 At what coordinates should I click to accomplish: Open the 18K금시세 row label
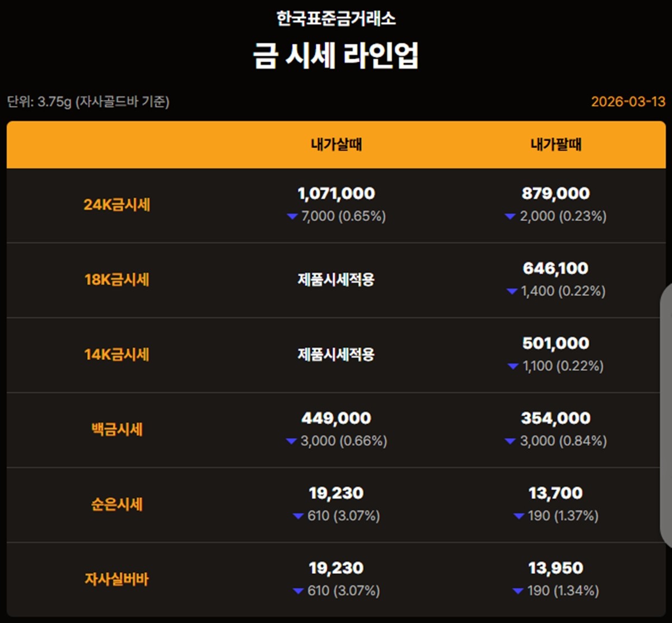(x=117, y=280)
